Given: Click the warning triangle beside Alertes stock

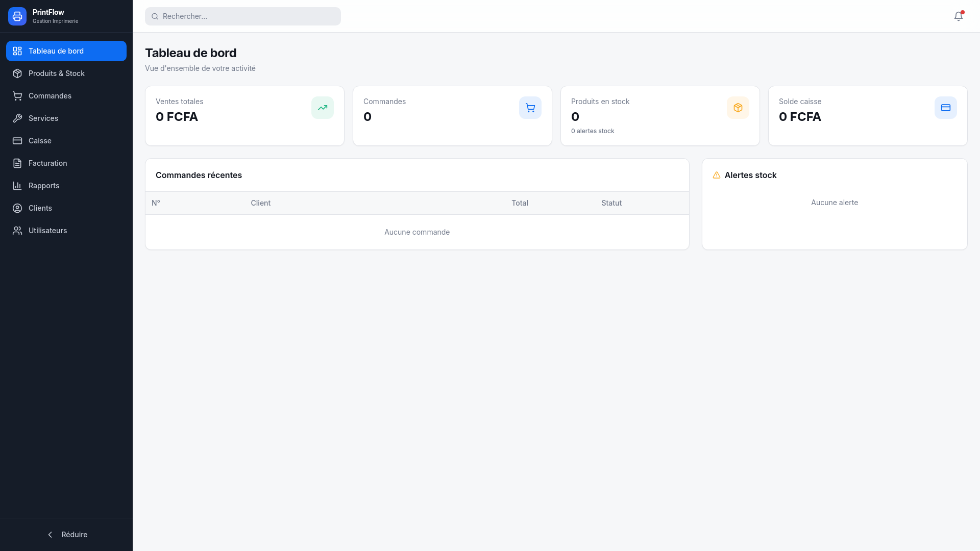Looking at the screenshot, I should pyautogui.click(x=717, y=175).
